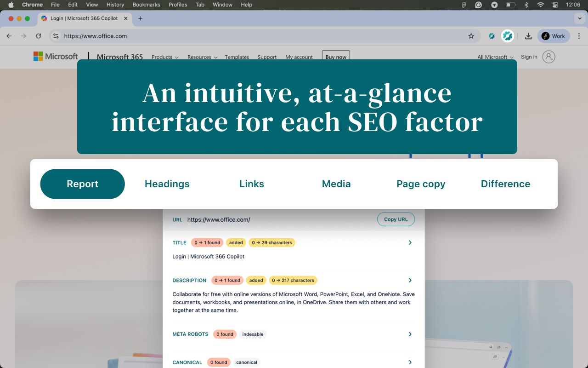Open a new tab with plus icon
The image size is (588, 368).
click(141, 18)
